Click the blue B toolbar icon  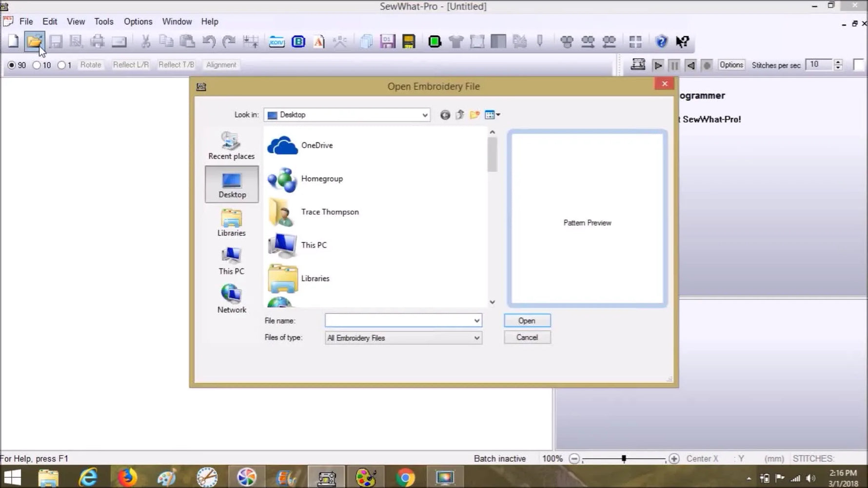click(x=298, y=41)
